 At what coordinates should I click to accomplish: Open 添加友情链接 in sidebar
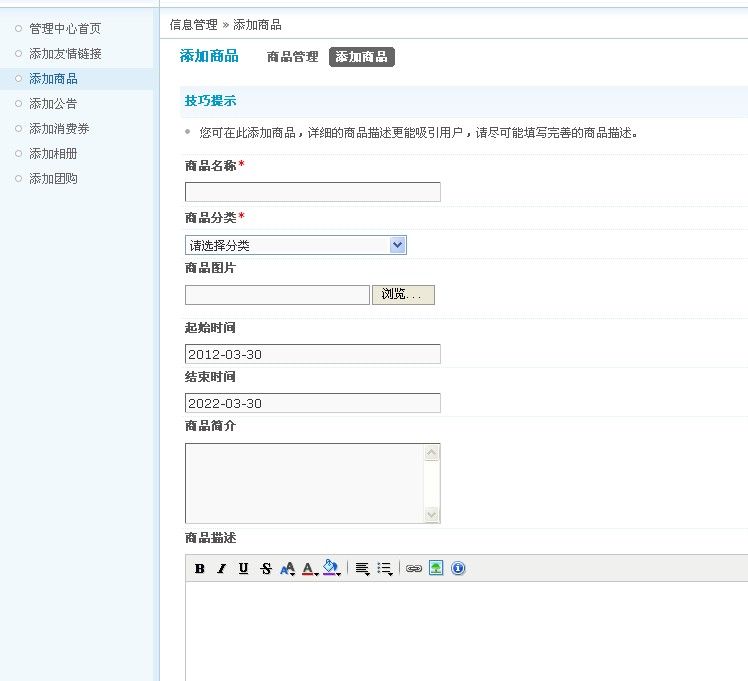click(65, 53)
